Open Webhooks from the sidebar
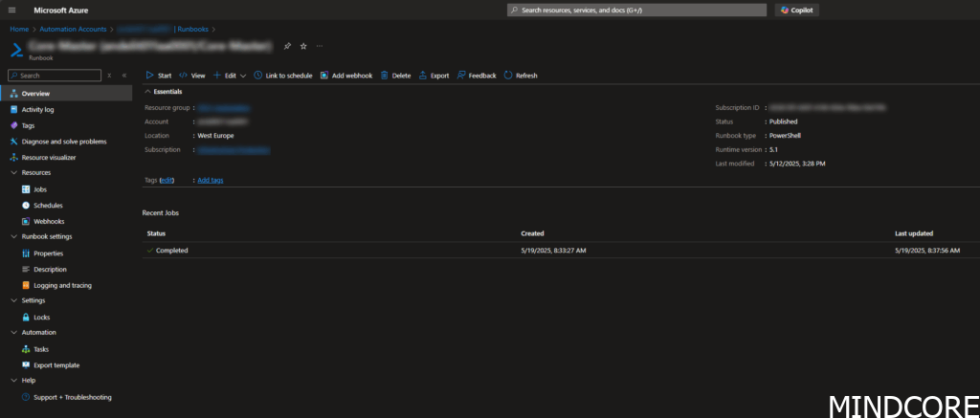Viewport: 980px width, 418px height. [x=49, y=221]
